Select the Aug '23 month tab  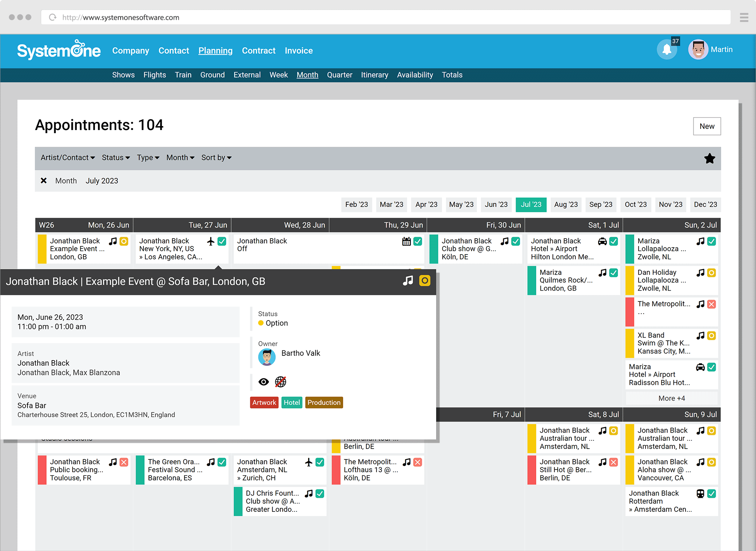click(566, 204)
